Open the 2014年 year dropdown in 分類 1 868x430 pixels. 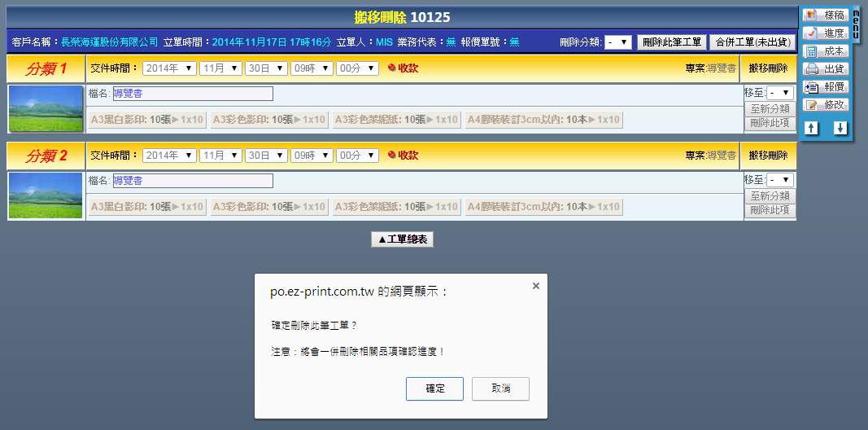pyautogui.click(x=169, y=68)
